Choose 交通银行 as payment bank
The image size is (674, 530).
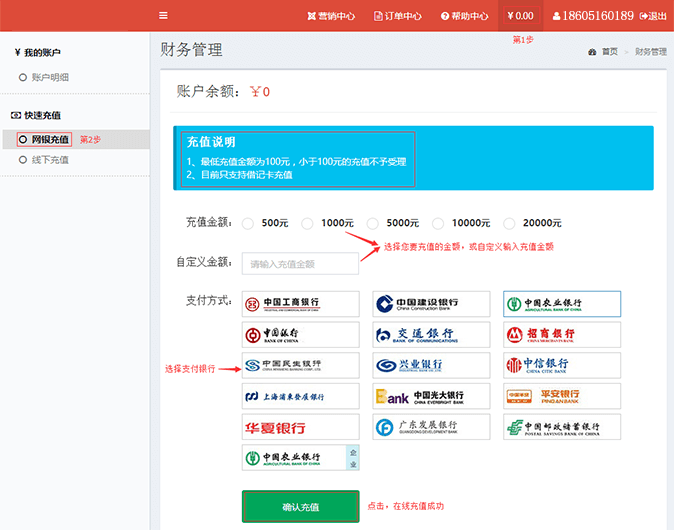[431, 335]
